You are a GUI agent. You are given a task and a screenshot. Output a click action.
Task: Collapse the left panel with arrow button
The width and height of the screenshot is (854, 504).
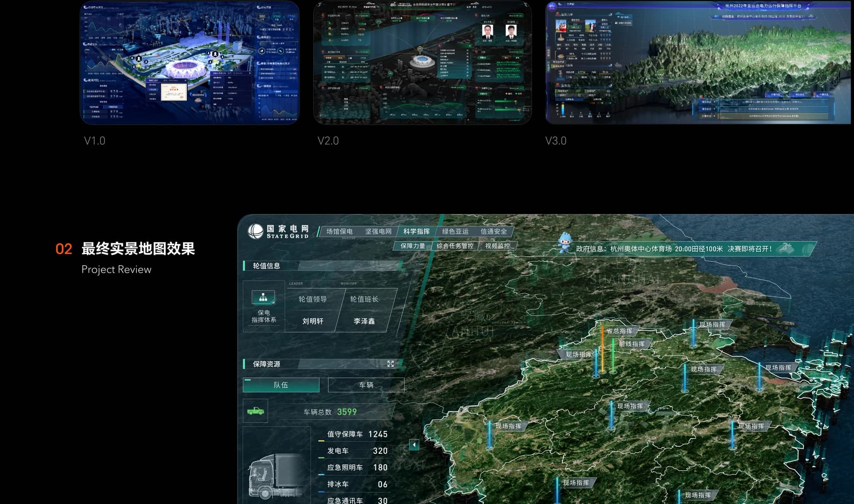click(x=414, y=444)
